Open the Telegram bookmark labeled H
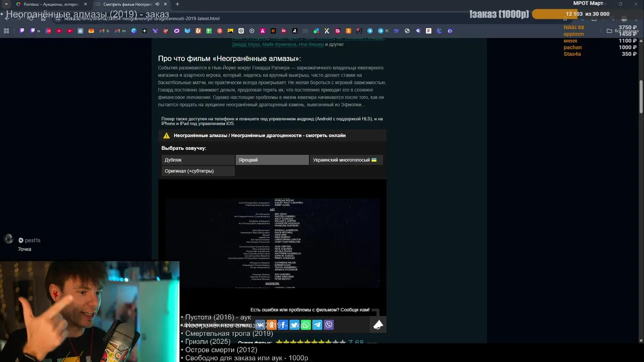Viewport: 644px width, 362px height. (x=383, y=31)
